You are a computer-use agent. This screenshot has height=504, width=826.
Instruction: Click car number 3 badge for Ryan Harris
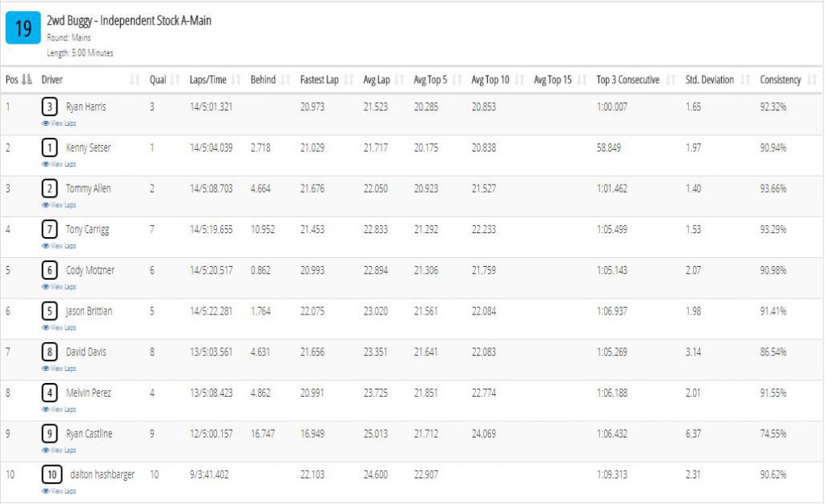pos(49,107)
